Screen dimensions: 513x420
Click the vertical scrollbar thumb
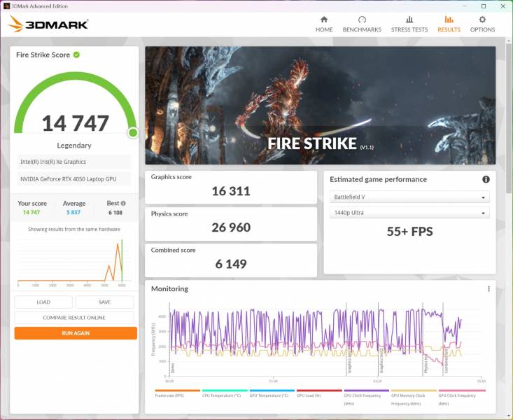(509, 118)
